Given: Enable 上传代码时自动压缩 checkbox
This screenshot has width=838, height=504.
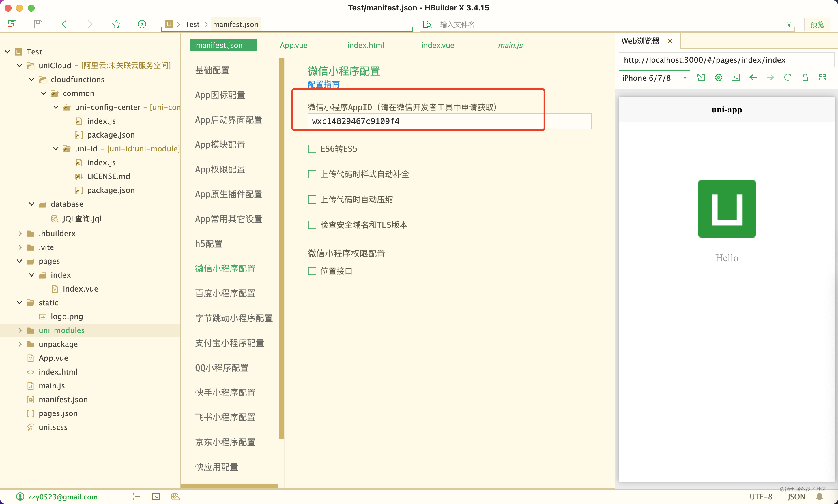Looking at the screenshot, I should pyautogui.click(x=312, y=199).
